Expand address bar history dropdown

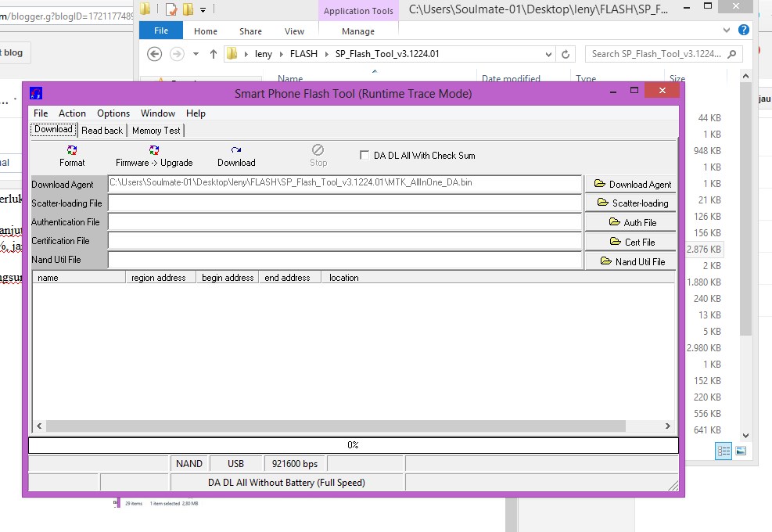548,54
